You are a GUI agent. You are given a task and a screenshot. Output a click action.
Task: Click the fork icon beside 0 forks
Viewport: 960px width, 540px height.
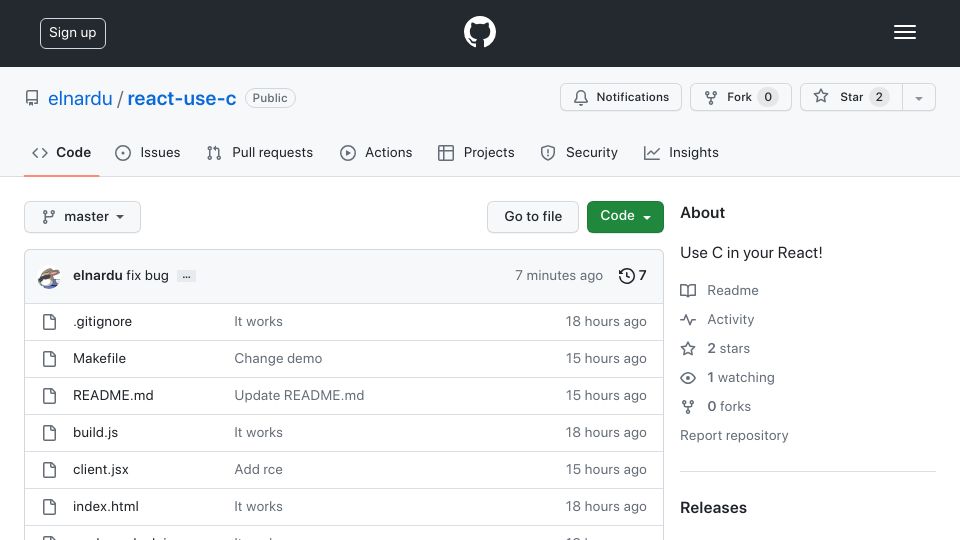(x=688, y=407)
